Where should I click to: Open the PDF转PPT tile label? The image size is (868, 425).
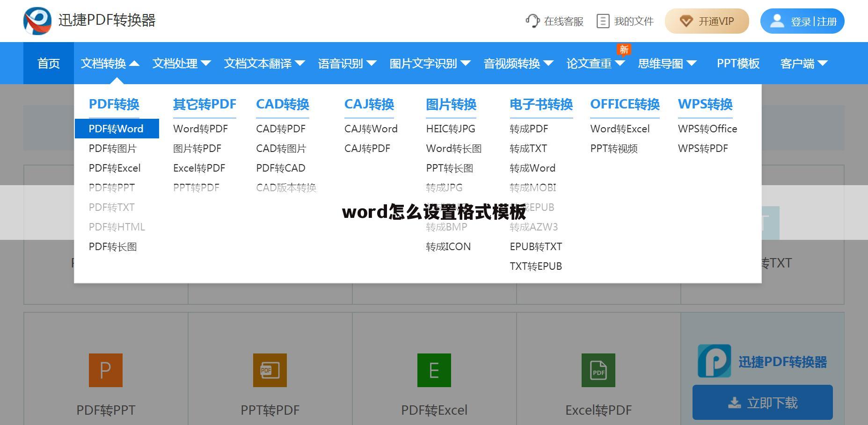pyautogui.click(x=106, y=410)
